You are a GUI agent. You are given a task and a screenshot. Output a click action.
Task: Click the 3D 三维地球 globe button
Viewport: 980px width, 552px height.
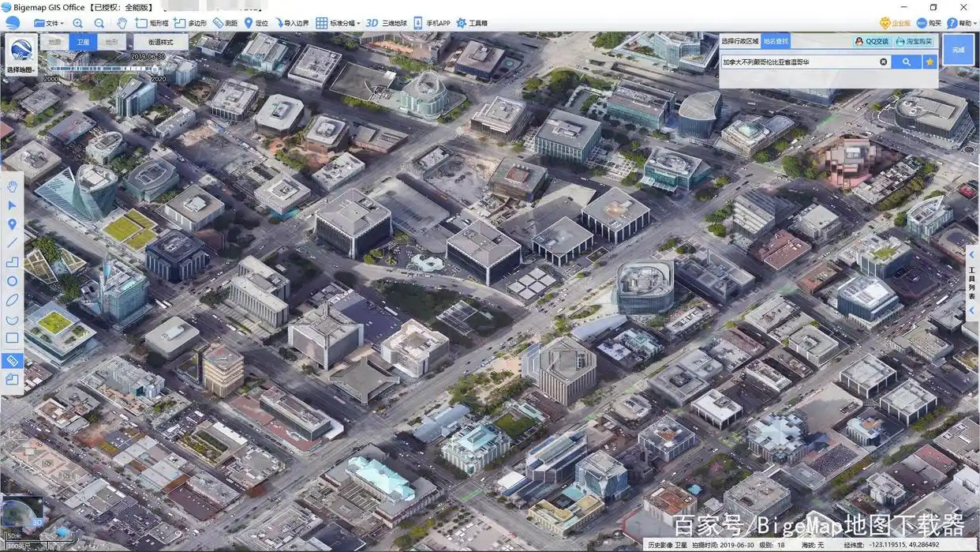[386, 24]
